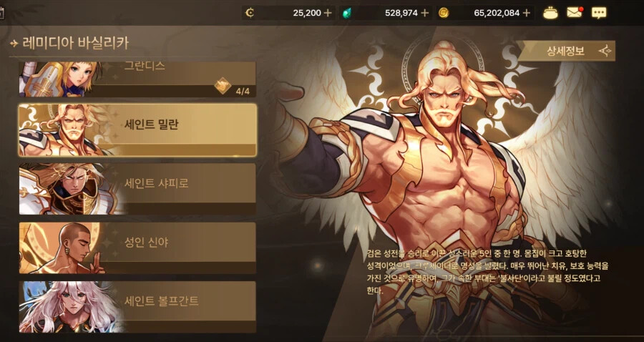Click the teal gem currency icon
The image size is (644, 342).
tap(347, 13)
